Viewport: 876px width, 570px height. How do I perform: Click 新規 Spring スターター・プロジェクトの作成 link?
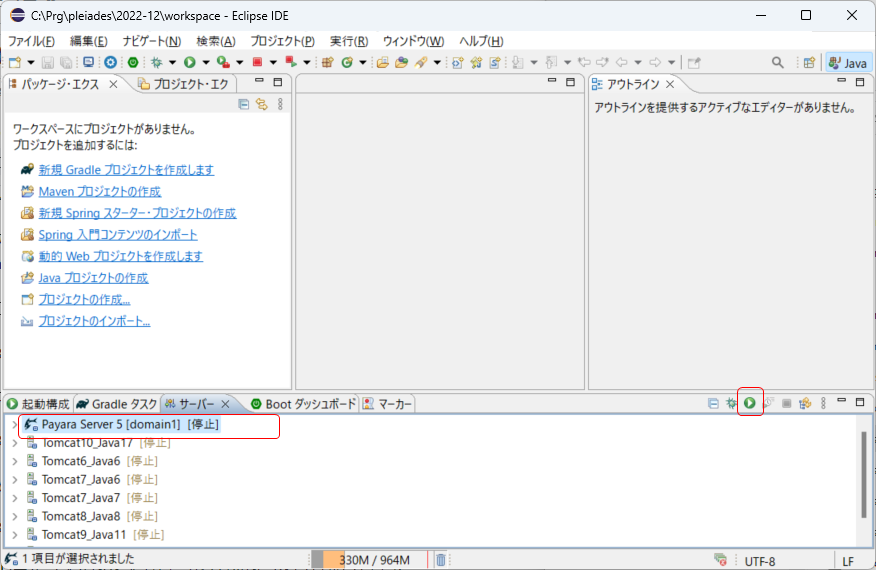137,213
